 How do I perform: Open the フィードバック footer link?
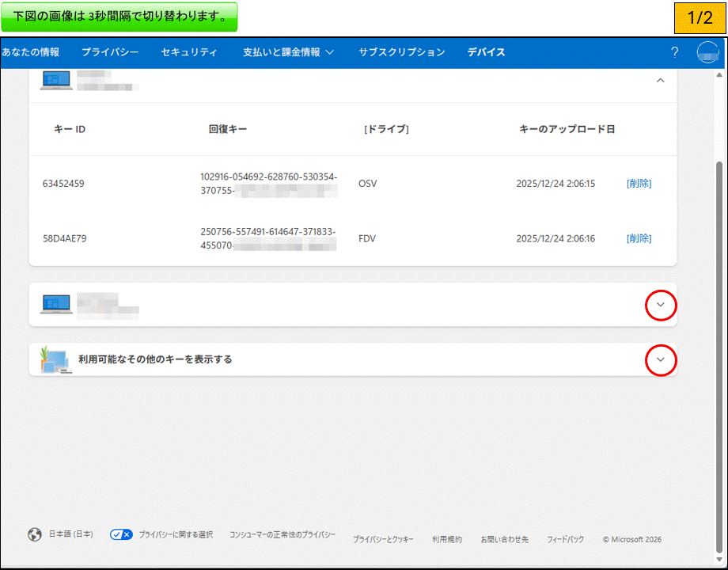pos(566,539)
